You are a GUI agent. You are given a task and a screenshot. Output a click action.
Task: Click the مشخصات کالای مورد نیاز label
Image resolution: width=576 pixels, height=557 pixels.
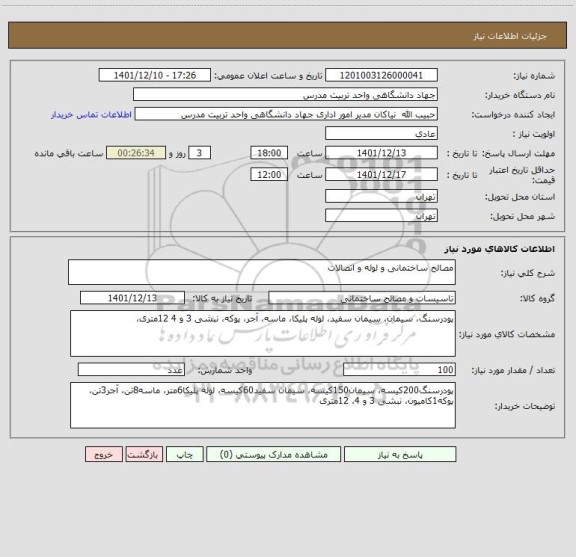(507, 334)
